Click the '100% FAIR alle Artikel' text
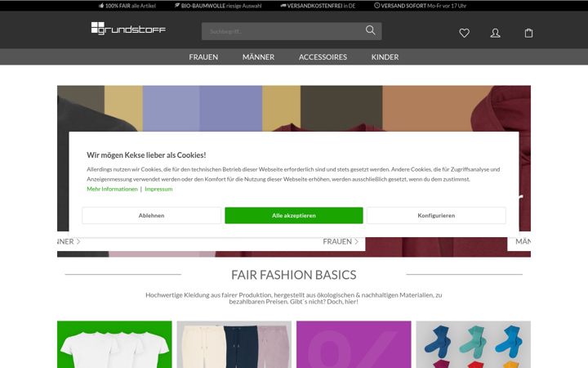 [x=130, y=6]
